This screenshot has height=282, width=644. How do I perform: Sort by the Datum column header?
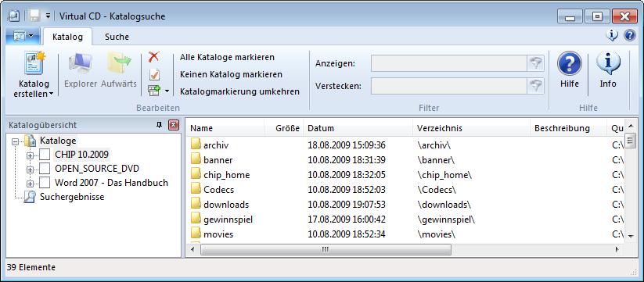click(358, 128)
